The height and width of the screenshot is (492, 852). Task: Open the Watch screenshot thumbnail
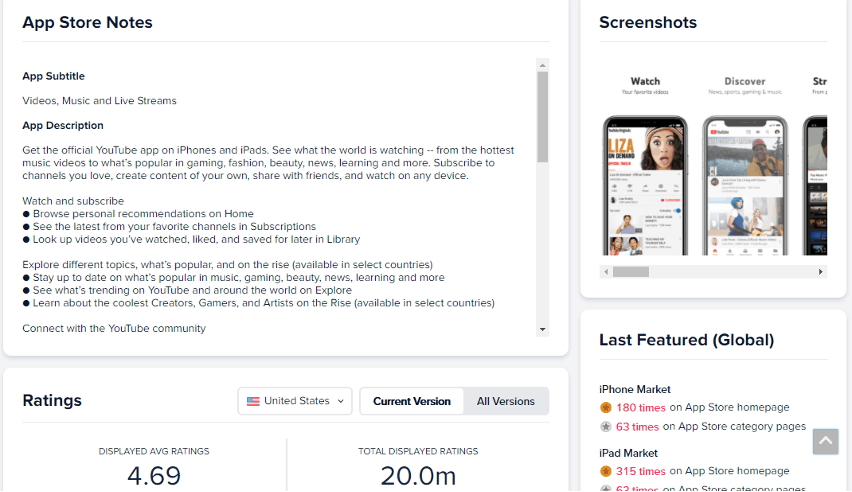click(x=645, y=185)
